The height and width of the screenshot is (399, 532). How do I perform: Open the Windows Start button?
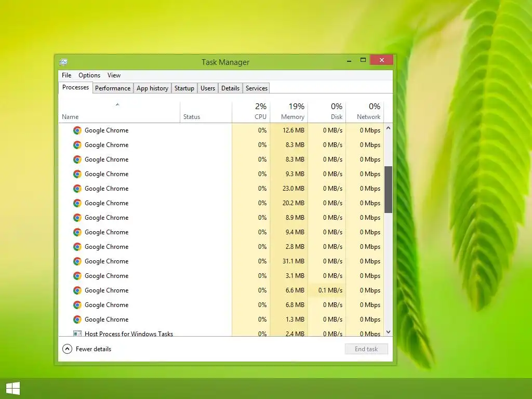tap(13, 389)
